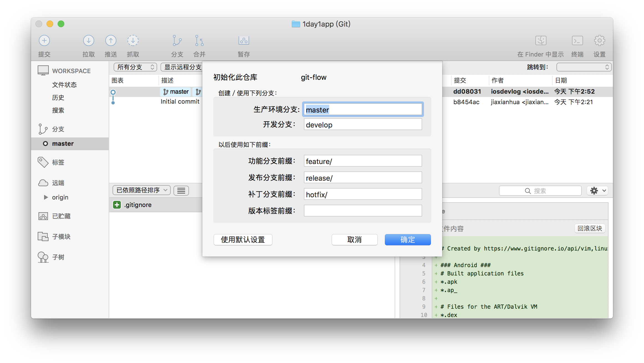Open the 跳转到 jump-to combo box
Image resolution: width=644 pixels, height=363 pixels.
[584, 67]
